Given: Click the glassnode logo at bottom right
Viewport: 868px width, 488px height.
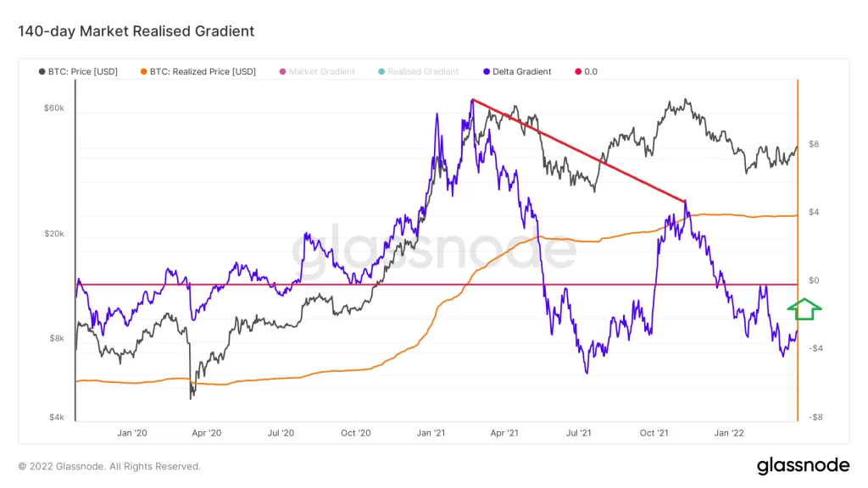Looking at the screenshot, I should 802,465.
